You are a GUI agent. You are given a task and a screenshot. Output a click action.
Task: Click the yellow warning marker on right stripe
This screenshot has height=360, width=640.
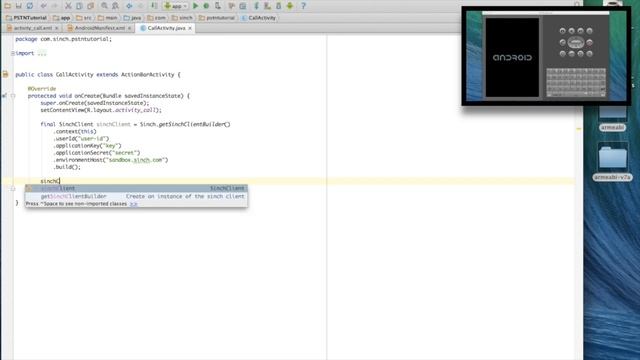(579, 129)
